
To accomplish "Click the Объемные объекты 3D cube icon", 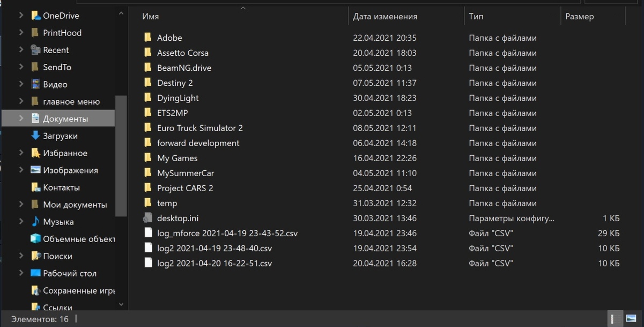I will pos(35,239).
